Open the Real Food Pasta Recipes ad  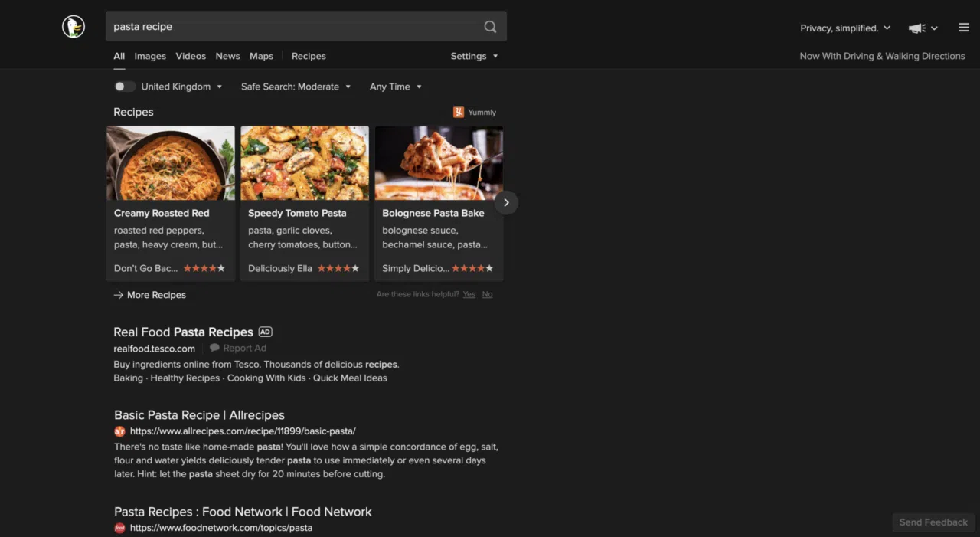[x=183, y=332]
